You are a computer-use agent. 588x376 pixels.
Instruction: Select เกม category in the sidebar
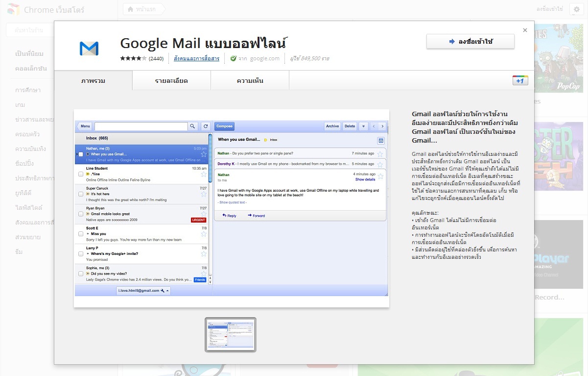point(20,105)
